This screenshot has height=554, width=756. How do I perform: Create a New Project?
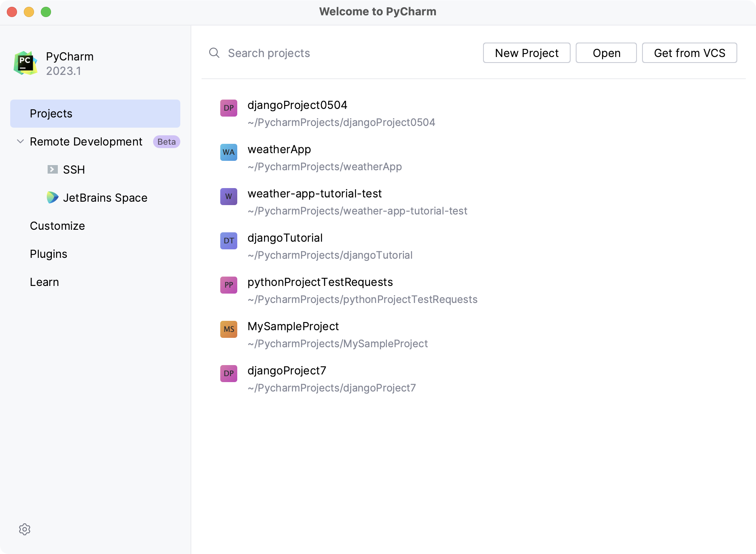[x=526, y=53]
